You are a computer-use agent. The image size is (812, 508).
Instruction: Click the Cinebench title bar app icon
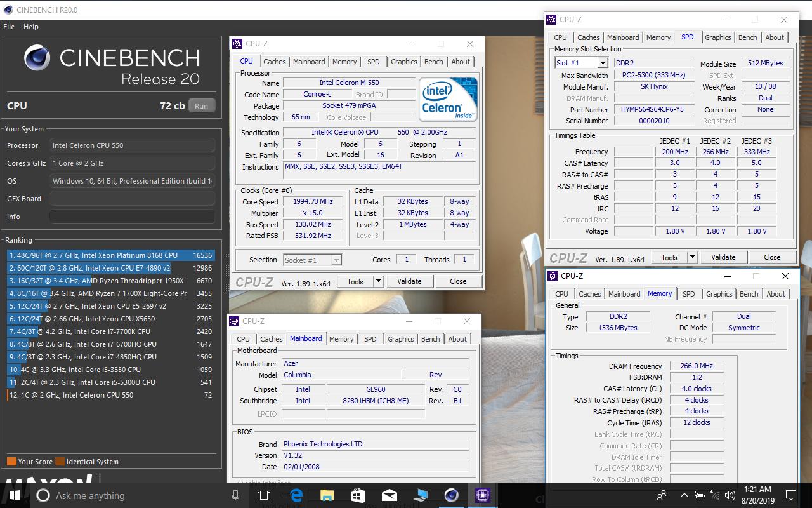click(8, 10)
